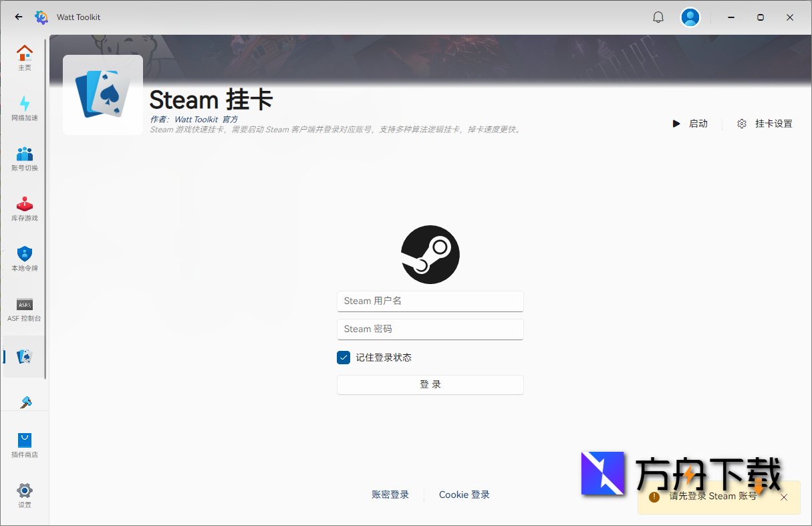Open the 设置 settings page
The height and width of the screenshot is (526, 812).
(25, 495)
